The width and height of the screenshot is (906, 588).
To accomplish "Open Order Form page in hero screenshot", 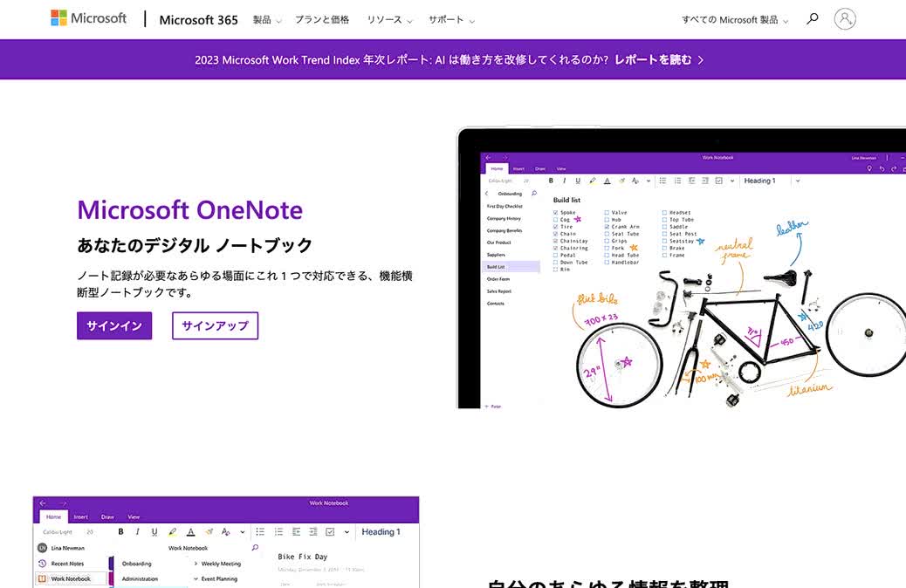I will coord(498,279).
